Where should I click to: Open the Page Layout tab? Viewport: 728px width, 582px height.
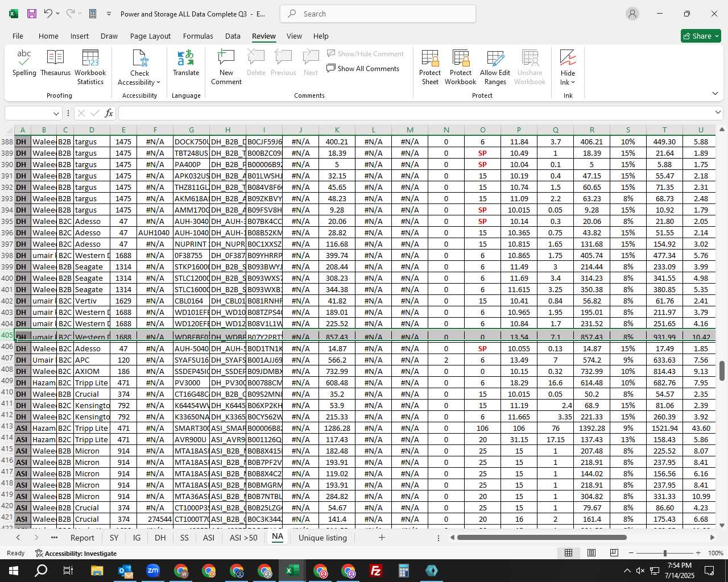150,36
